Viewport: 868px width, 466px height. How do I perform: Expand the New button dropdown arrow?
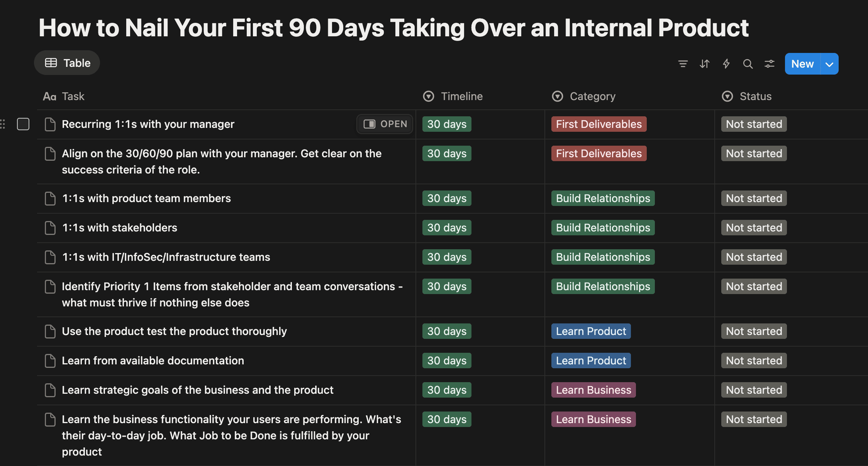click(x=829, y=64)
